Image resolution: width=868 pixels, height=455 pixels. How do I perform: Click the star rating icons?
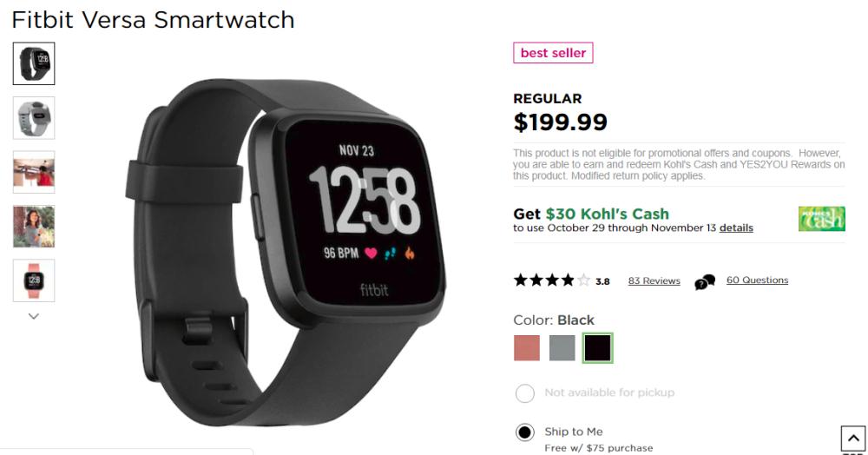552,280
